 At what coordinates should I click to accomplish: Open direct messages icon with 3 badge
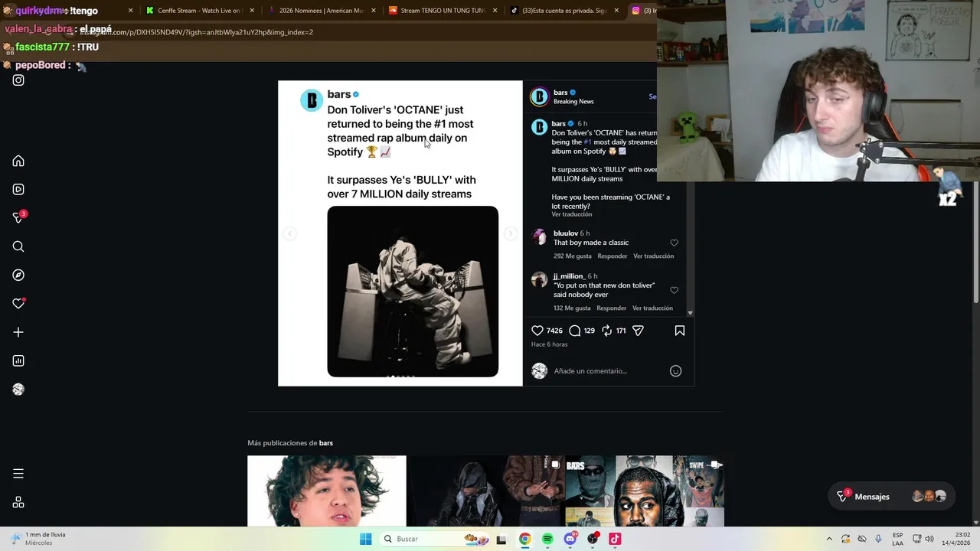(18, 218)
